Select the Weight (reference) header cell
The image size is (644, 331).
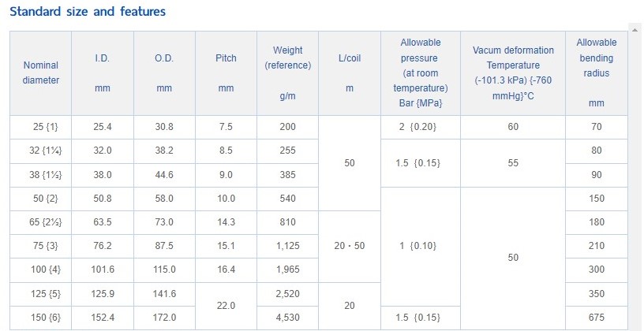(287, 73)
